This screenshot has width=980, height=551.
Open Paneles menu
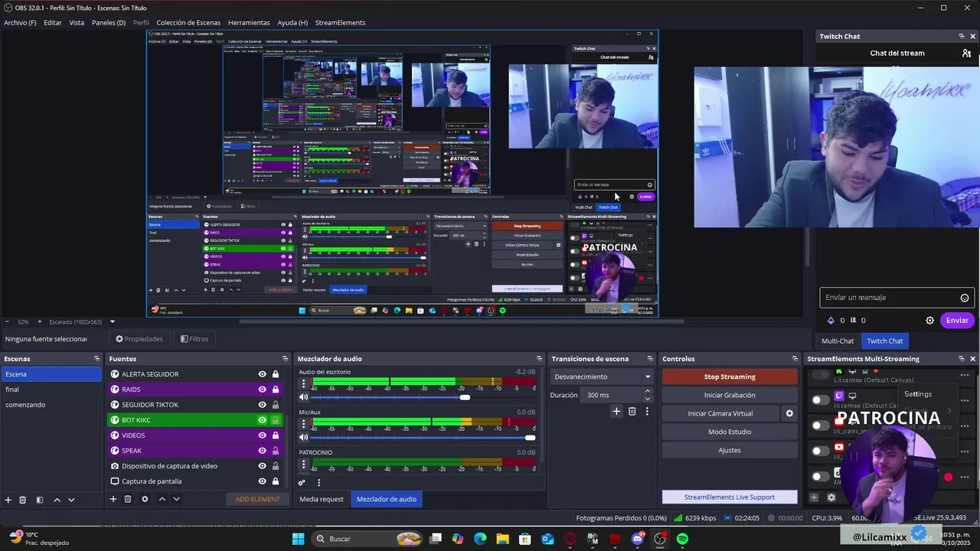(109, 23)
